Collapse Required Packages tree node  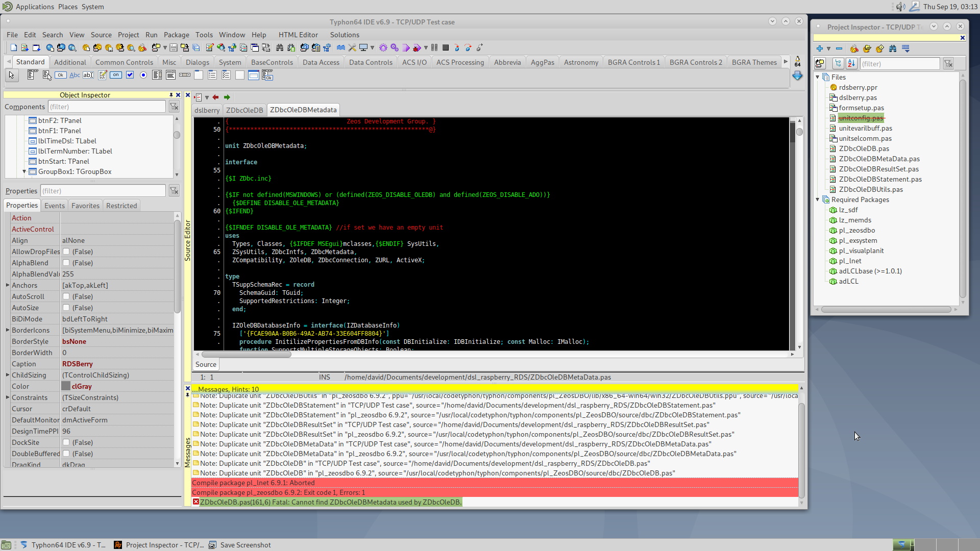click(x=818, y=199)
